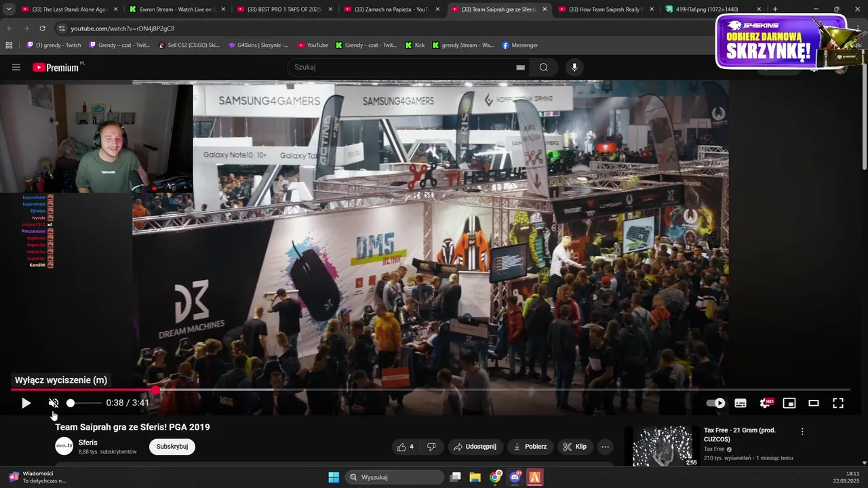Screen dimensions: 868x488
Task: Click the Wyszukaj taskbar search box
Action: tap(395, 477)
